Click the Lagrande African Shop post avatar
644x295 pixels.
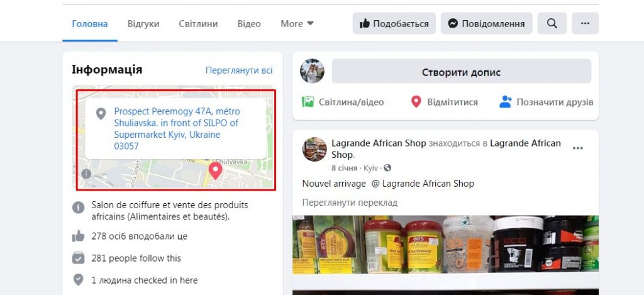click(x=314, y=148)
